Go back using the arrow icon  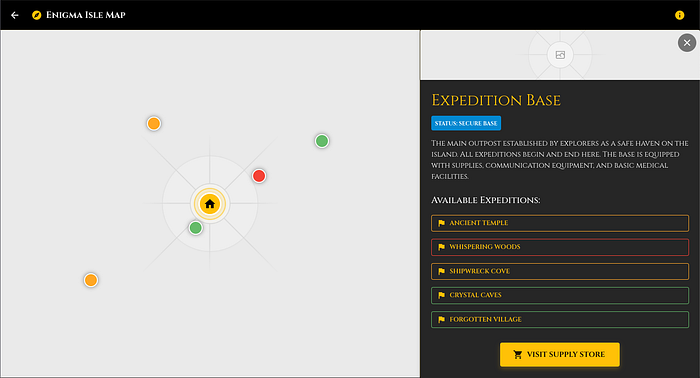point(15,15)
